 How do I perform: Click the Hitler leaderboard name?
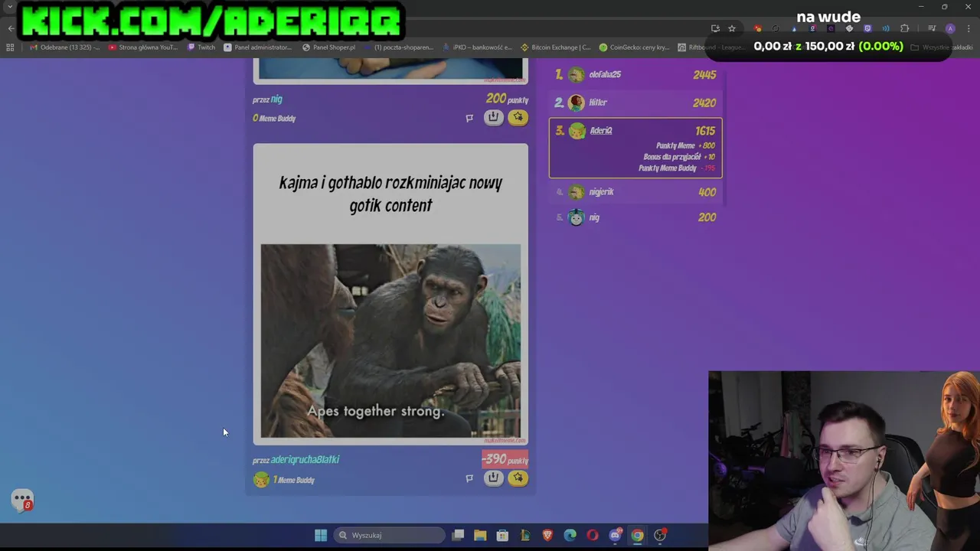tap(598, 103)
